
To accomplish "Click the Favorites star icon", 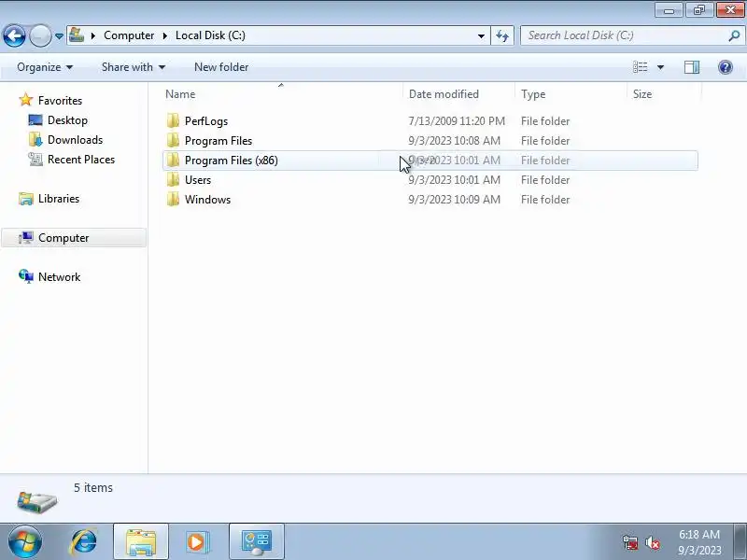I will pos(26,100).
